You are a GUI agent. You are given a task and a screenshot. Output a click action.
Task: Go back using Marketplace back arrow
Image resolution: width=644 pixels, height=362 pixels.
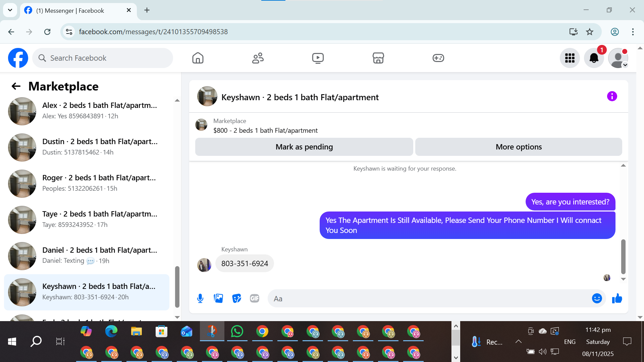tap(16, 86)
